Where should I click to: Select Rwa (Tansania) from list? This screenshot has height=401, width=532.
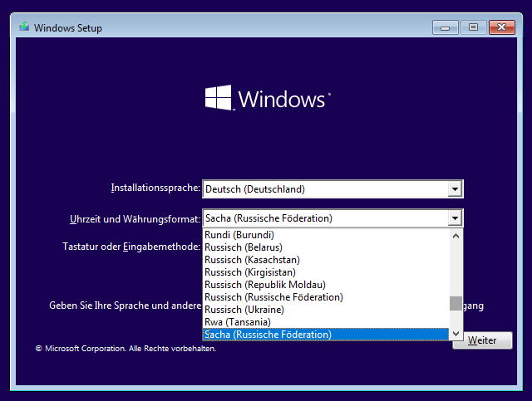tap(326, 322)
